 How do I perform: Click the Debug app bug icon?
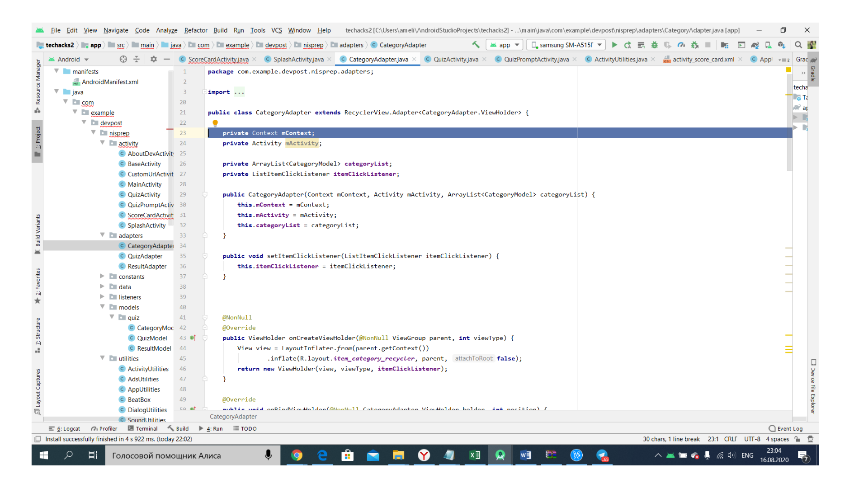(x=654, y=45)
